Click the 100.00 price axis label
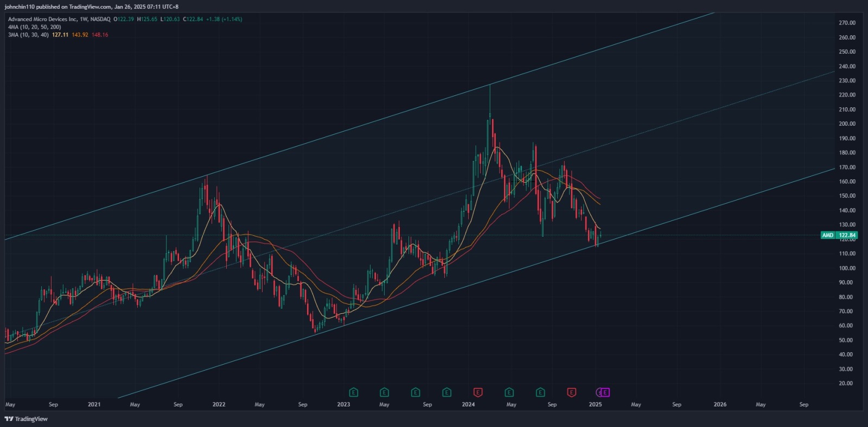 [847, 268]
